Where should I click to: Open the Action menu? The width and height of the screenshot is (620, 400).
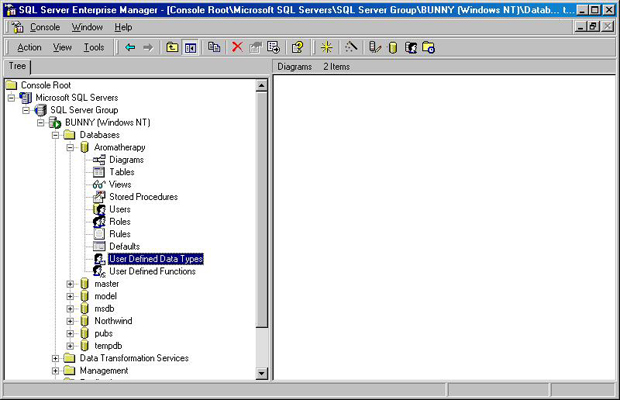29,47
